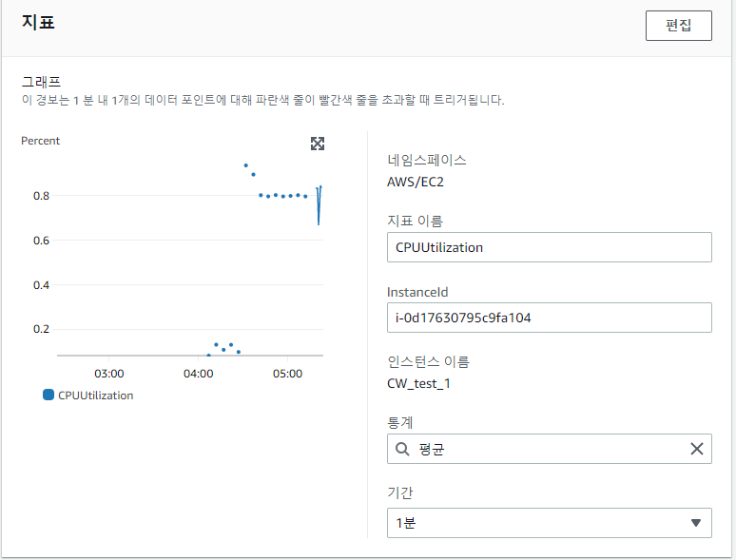736x560 pixels.
Task: Click the 인스턴스 이름 label
Action: click(428, 361)
